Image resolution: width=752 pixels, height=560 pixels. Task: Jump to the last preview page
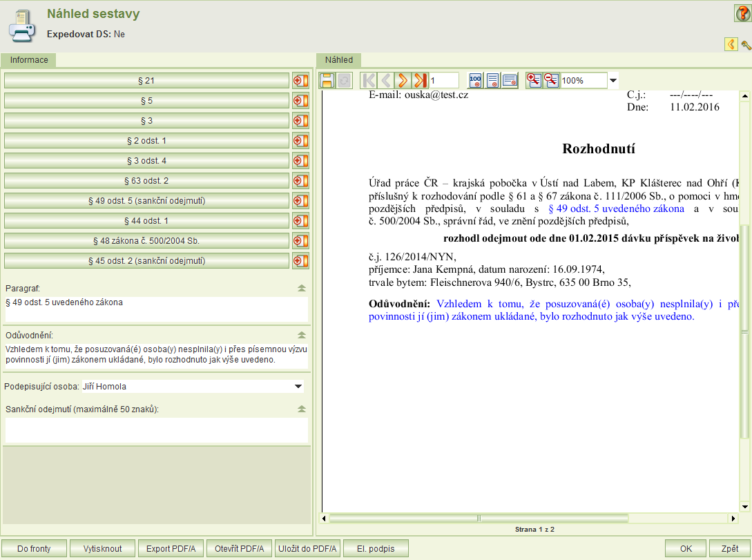(x=420, y=80)
